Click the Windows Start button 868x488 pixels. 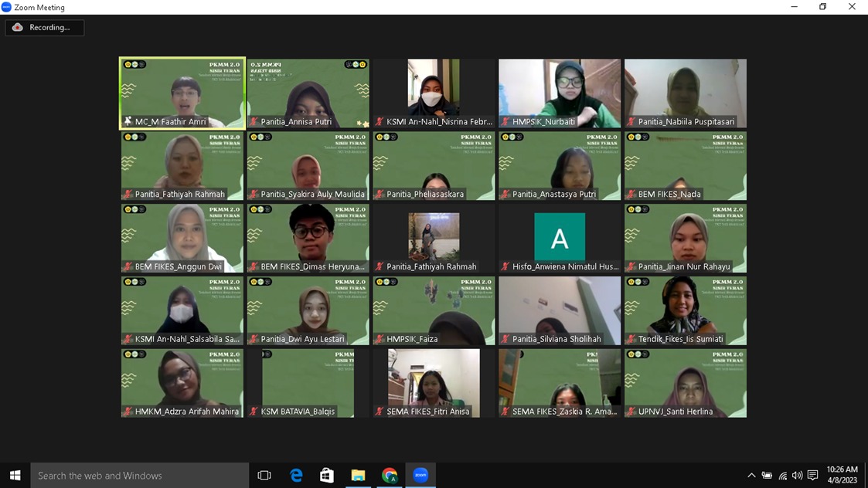[x=15, y=475]
